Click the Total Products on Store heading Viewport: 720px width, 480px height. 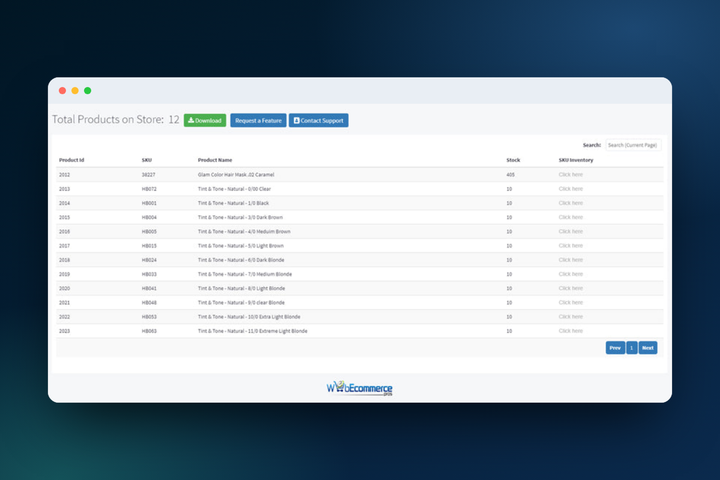pos(115,119)
